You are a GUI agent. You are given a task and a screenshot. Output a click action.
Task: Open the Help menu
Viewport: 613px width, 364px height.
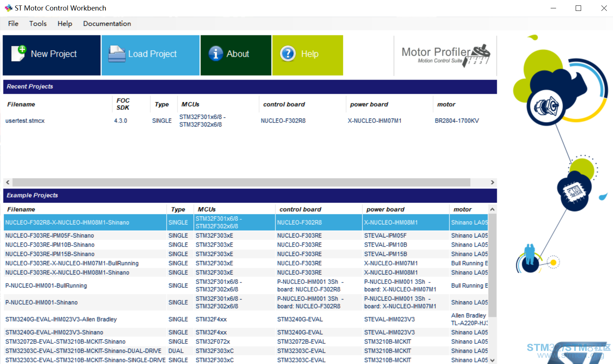(x=65, y=24)
